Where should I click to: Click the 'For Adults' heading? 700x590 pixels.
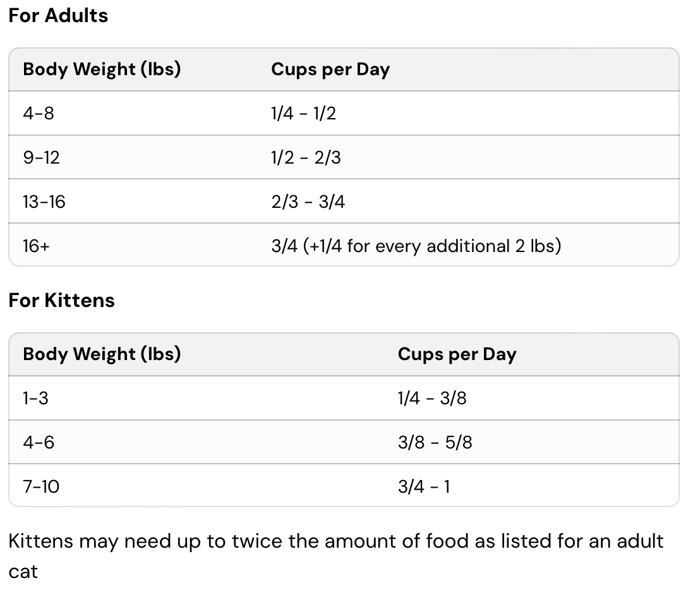point(58,16)
